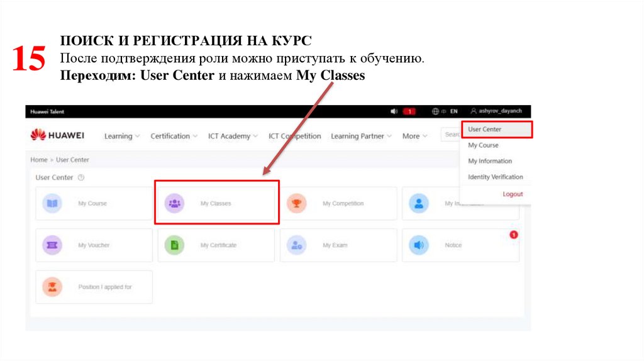Click the User Center breadcrumb
Image resolution: width=644 pixels, height=361 pixels.
pyautogui.click(x=72, y=160)
